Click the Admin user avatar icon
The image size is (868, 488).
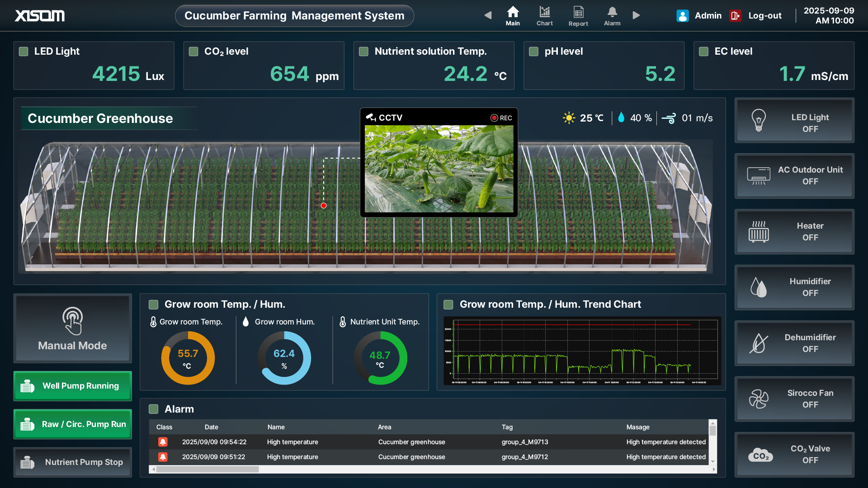682,16
